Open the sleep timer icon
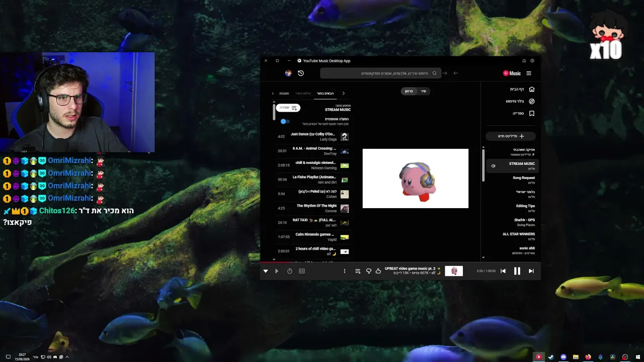Image resolution: width=644 pixels, height=362 pixels. click(290, 271)
